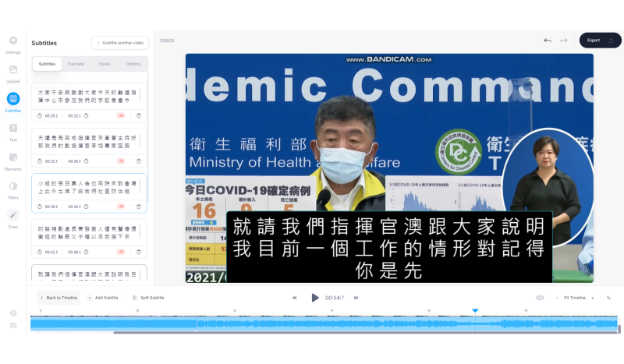Undo the last action
Image resolution: width=624 pixels, height=364 pixels.
click(x=548, y=41)
